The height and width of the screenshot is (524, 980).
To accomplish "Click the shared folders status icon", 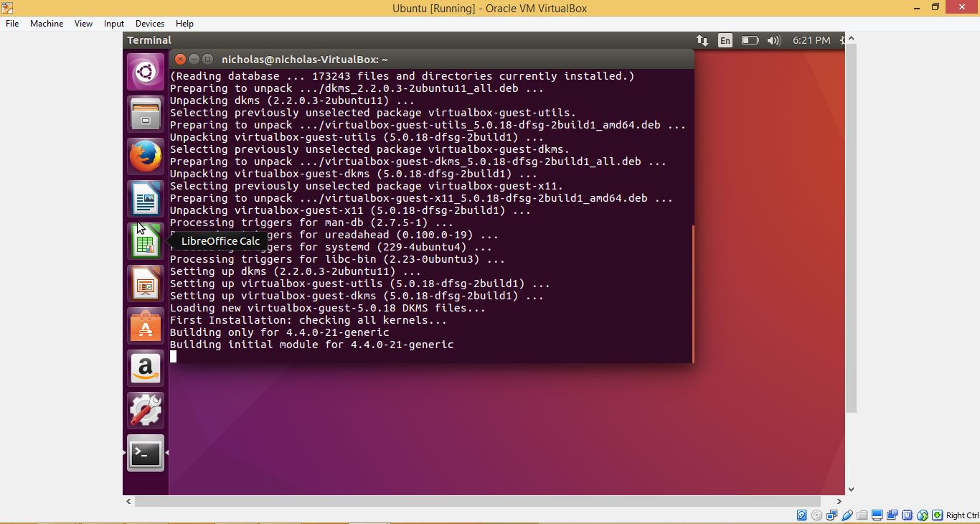I will [862, 515].
